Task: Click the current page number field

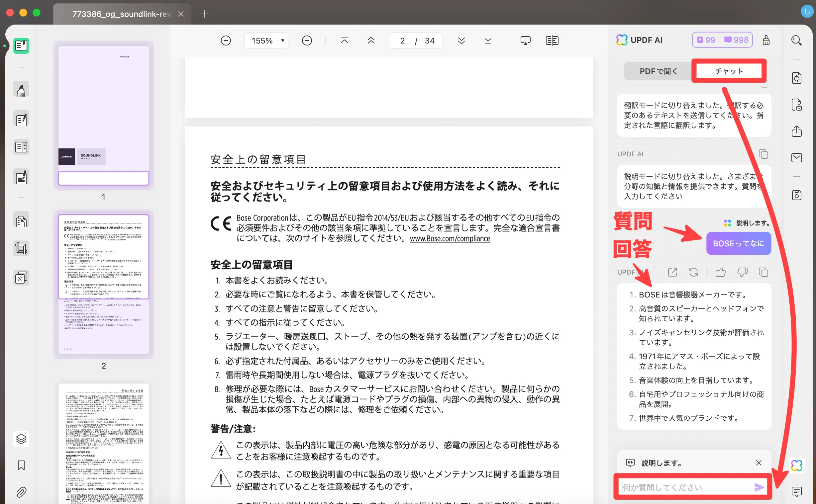Action: click(x=402, y=41)
